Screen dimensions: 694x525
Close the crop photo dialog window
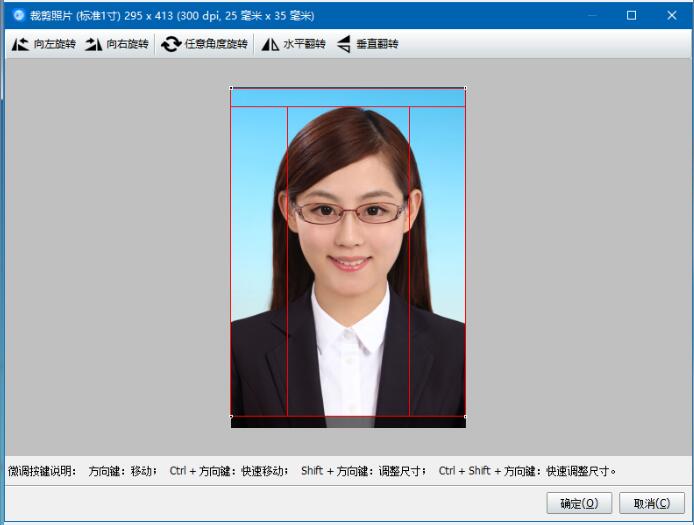point(671,15)
